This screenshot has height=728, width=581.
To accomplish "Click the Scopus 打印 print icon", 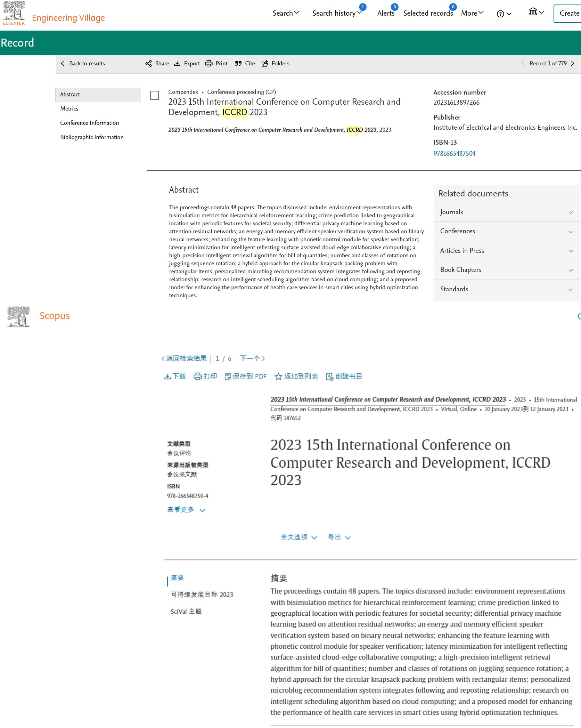I will [x=198, y=377].
